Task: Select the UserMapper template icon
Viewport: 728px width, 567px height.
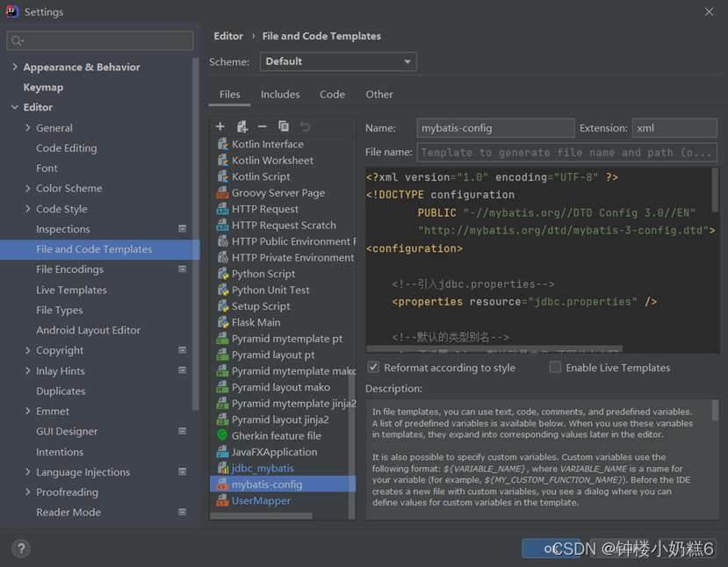Action: [223, 500]
